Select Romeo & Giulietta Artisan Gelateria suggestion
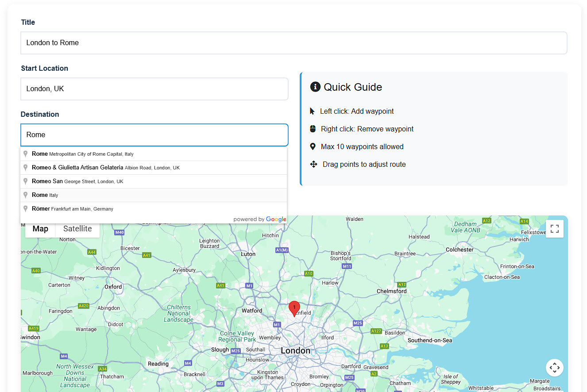Screen dimensions: 587x392 tap(154, 168)
